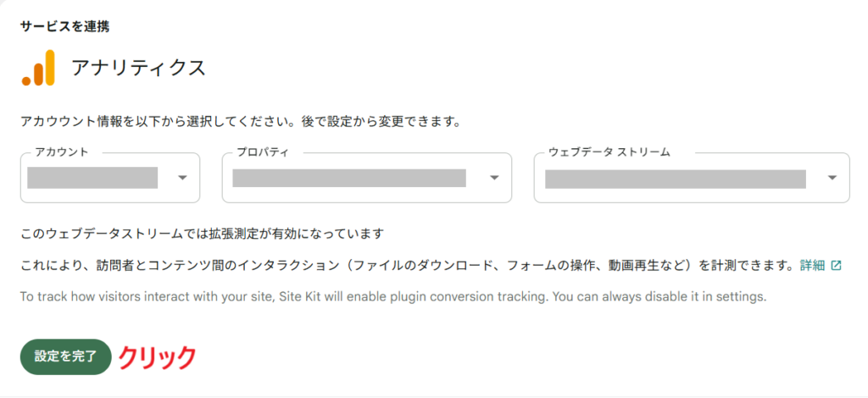The height and width of the screenshot is (398, 868).
Task: Click the Google Analytics bar chart logo
Action: click(x=39, y=68)
